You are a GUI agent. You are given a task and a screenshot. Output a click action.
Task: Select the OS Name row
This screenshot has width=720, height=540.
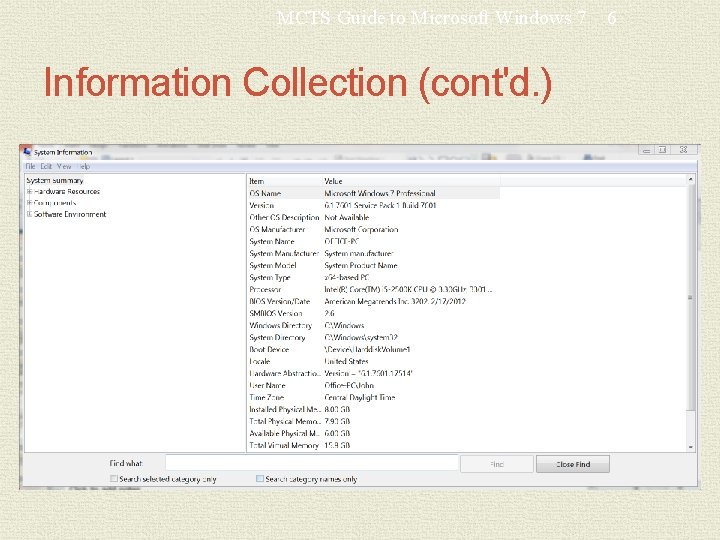pos(373,193)
